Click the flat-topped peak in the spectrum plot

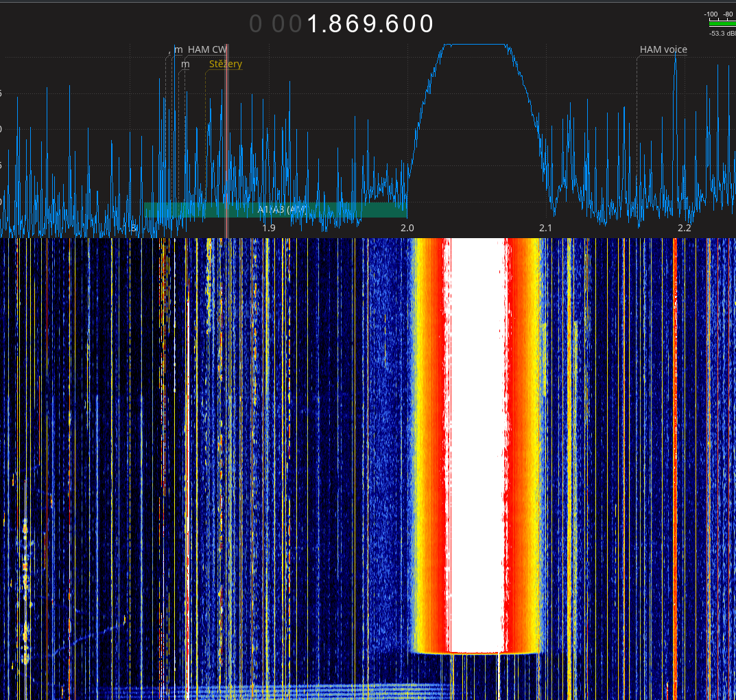(x=476, y=45)
